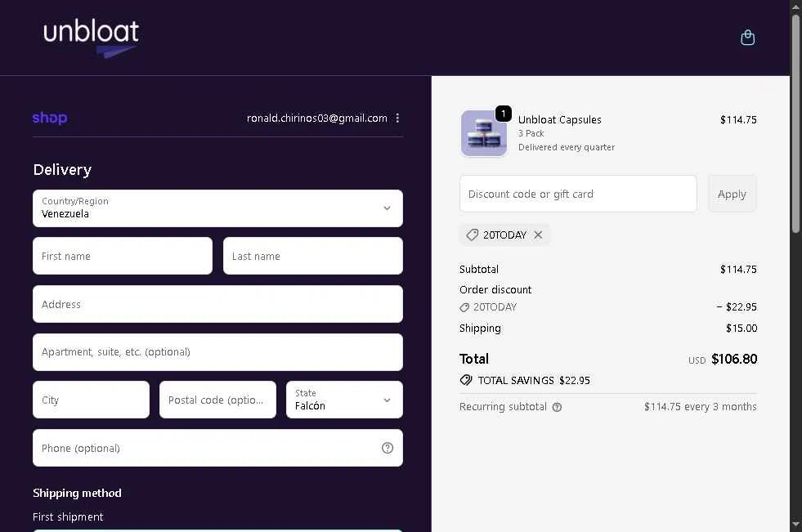
Task: Click the Delivered every quarter text
Action: 567,147
